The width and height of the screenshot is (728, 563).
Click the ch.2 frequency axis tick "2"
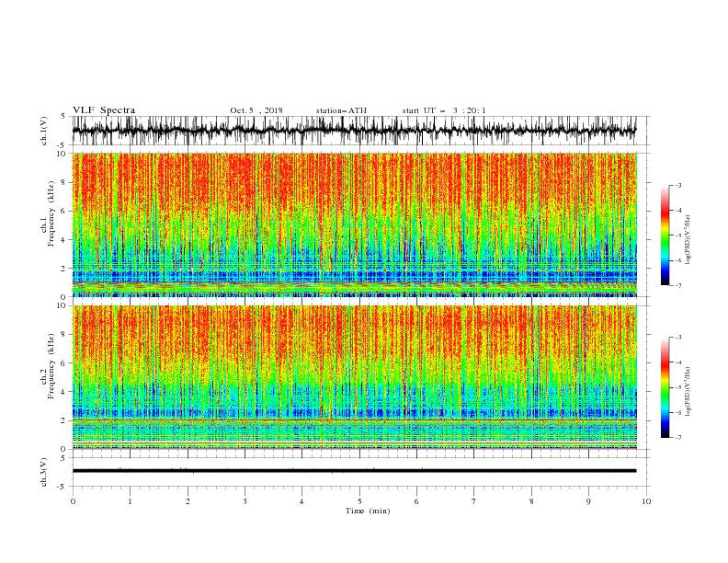[63, 420]
